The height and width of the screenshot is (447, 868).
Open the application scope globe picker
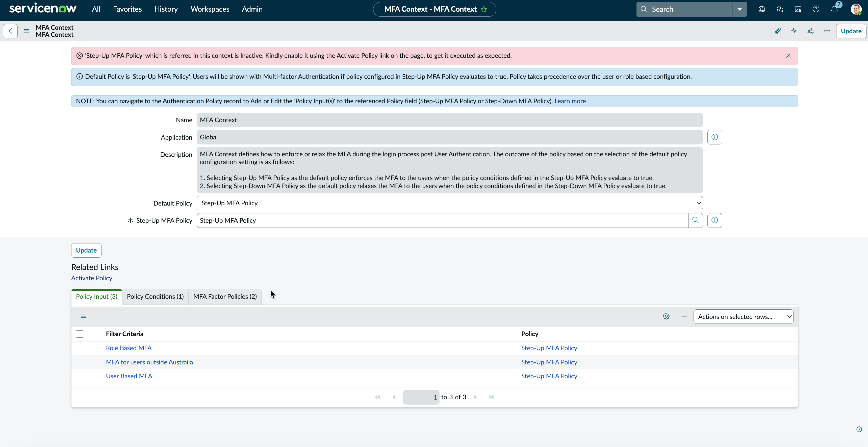click(x=761, y=9)
